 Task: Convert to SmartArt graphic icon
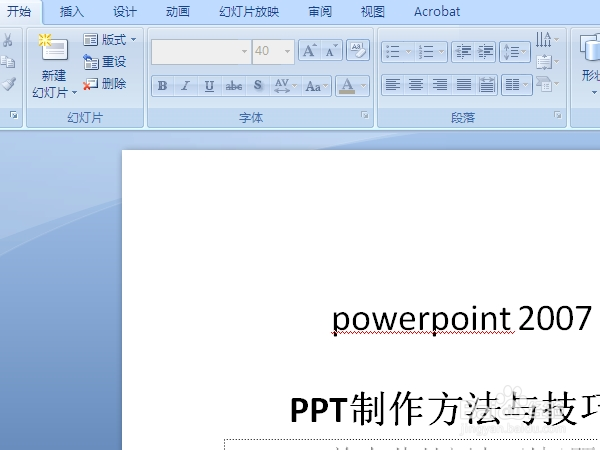(547, 83)
